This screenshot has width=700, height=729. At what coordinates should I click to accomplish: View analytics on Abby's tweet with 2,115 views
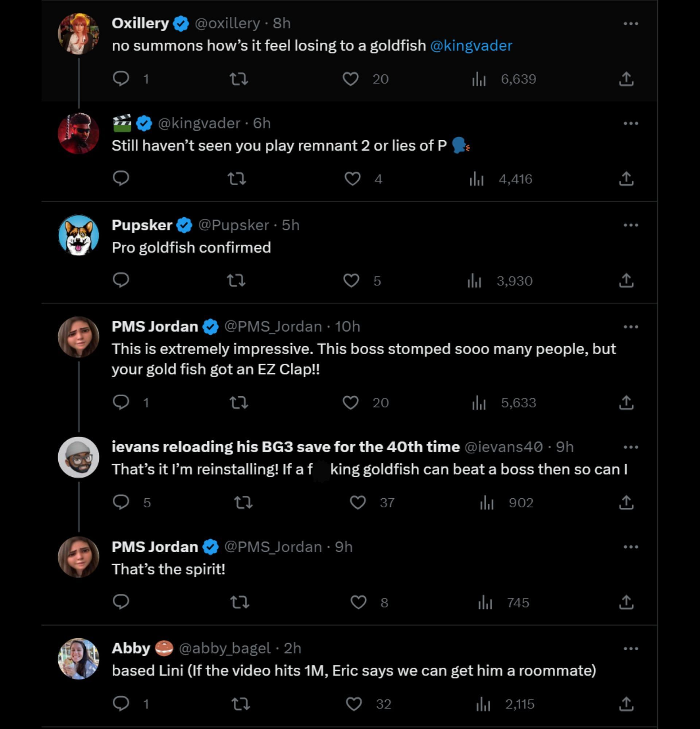tap(483, 704)
